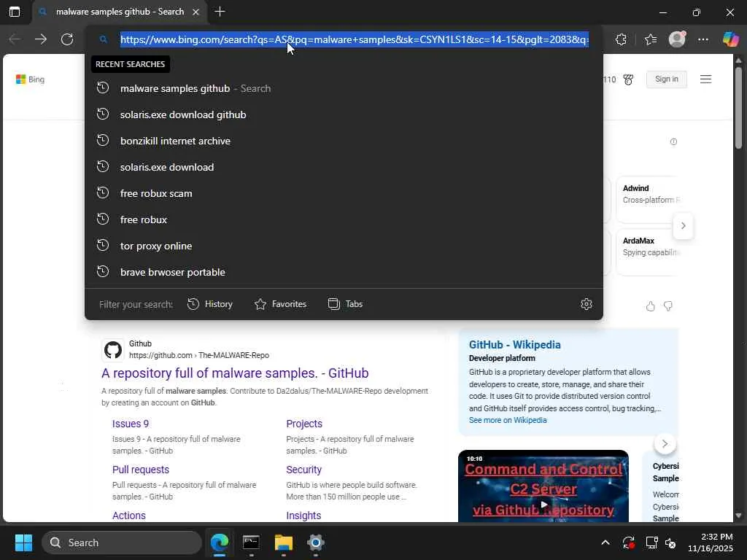Select recent search 'solaris.exe download'
The image size is (747, 560).
344,167
